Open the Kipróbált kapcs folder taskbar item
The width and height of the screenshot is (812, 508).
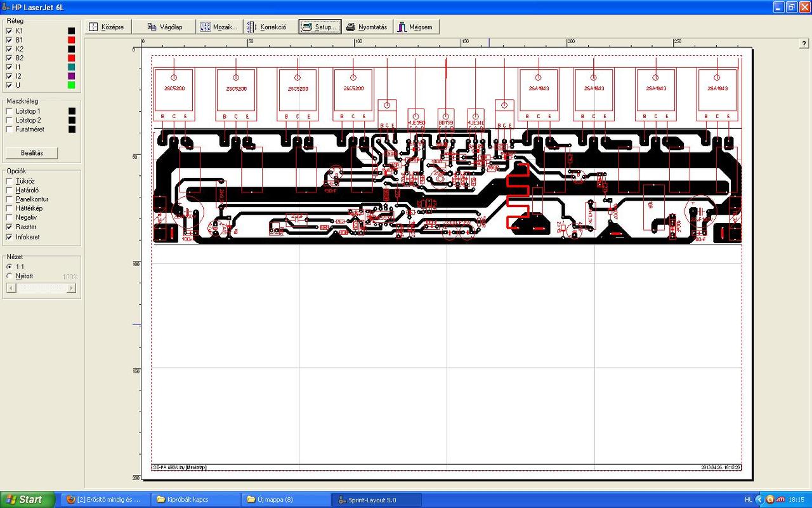point(196,500)
